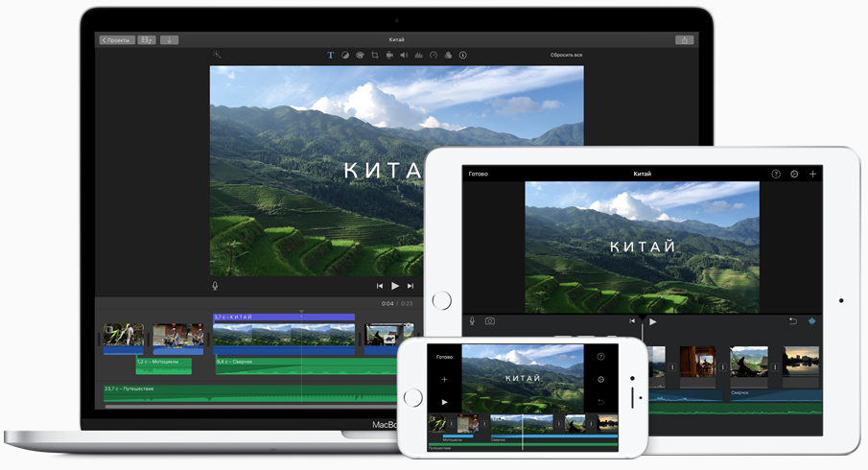The height and width of the screenshot is (470, 868).
Task: Open help question mark on iPhone
Action: click(601, 357)
